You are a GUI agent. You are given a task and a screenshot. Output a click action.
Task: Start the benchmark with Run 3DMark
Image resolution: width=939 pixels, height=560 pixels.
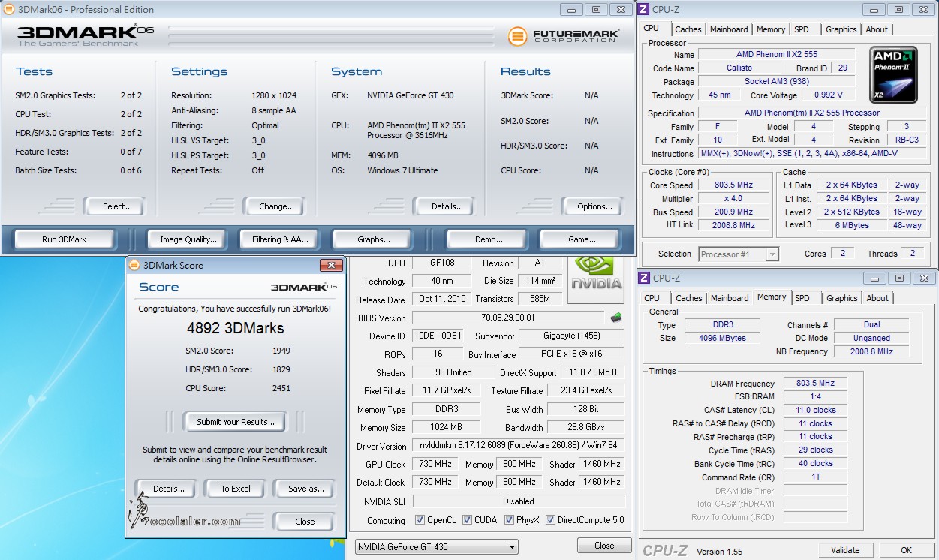(x=65, y=239)
